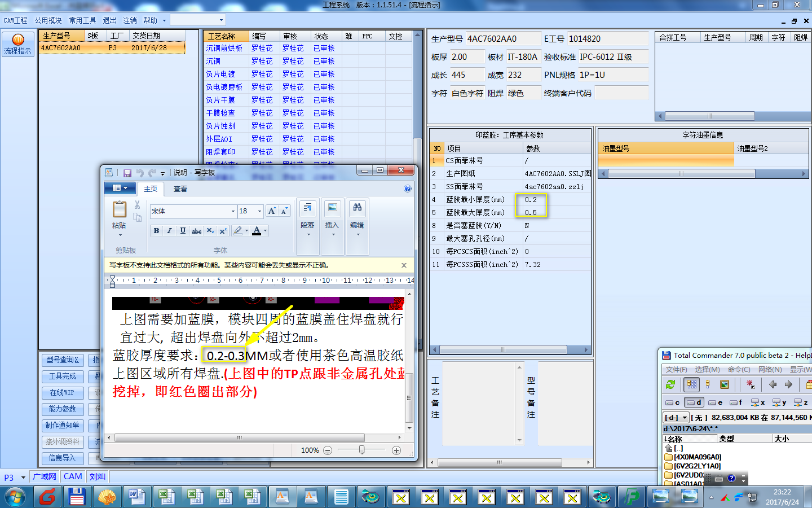Toggle bold formatting in WordPad
The height and width of the screenshot is (508, 812).
(x=156, y=230)
